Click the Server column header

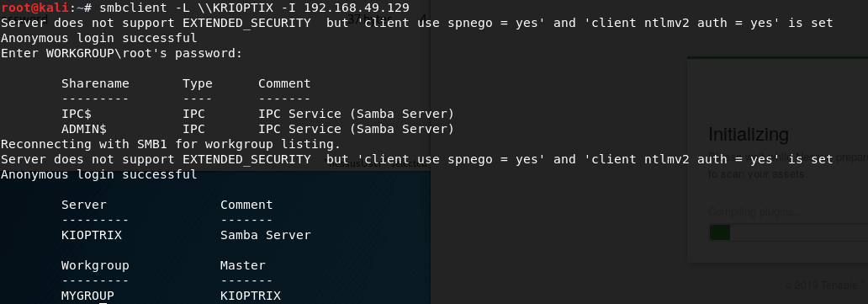pos(84,205)
